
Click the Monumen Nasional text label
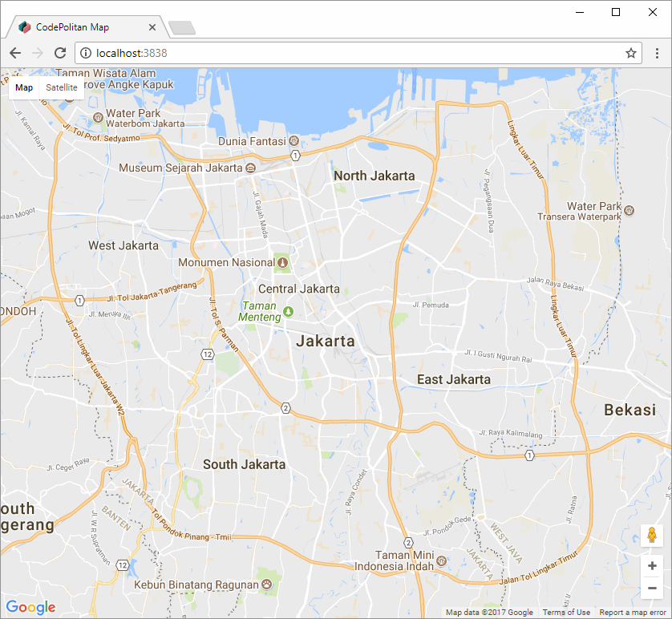coord(227,262)
